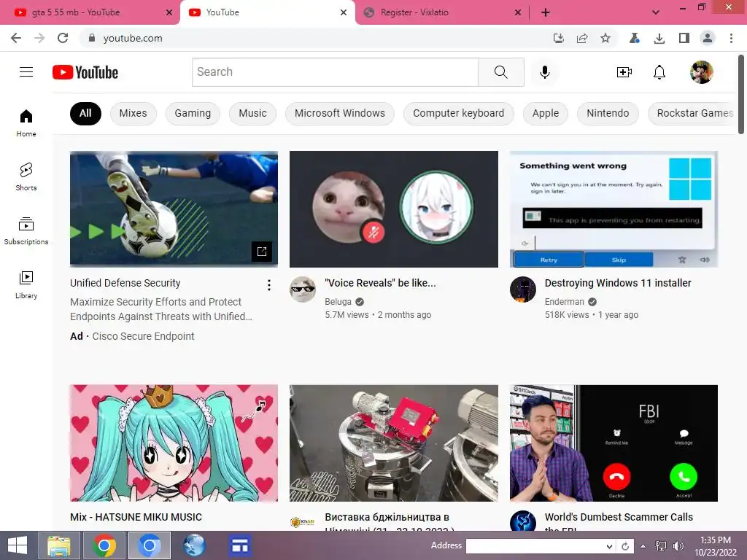Share this page from the address bar
Screen dimensions: 747x560
tap(582, 38)
